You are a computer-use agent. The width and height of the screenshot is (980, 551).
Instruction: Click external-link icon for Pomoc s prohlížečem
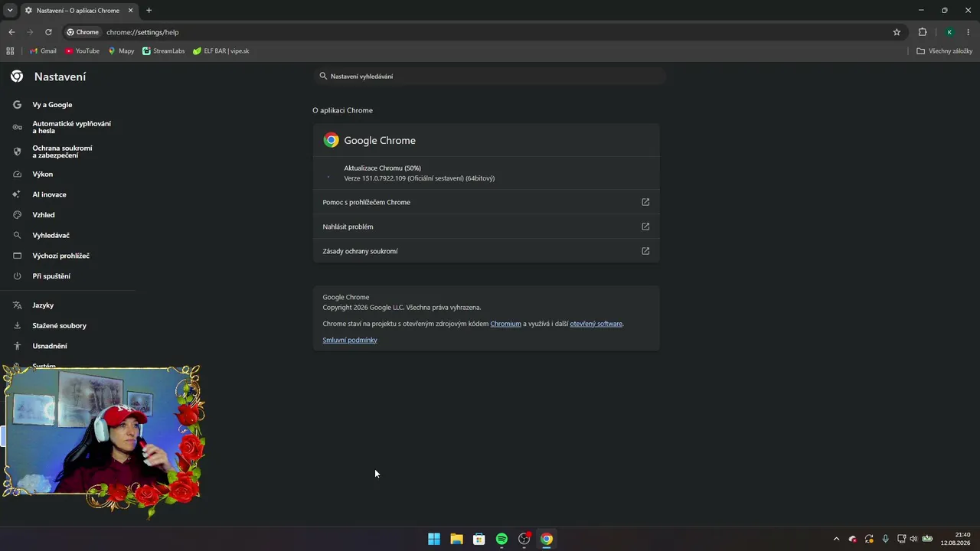pyautogui.click(x=645, y=202)
